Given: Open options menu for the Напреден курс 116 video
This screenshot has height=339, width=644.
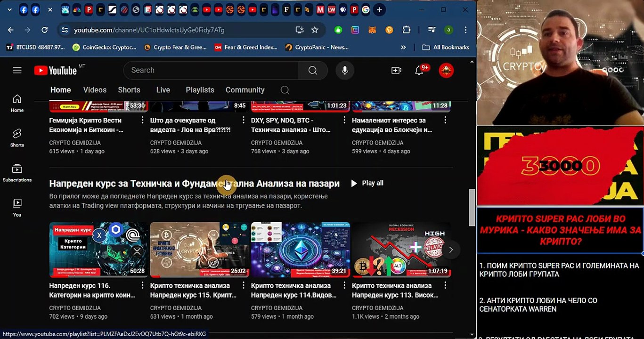Looking at the screenshot, I should tap(142, 285).
